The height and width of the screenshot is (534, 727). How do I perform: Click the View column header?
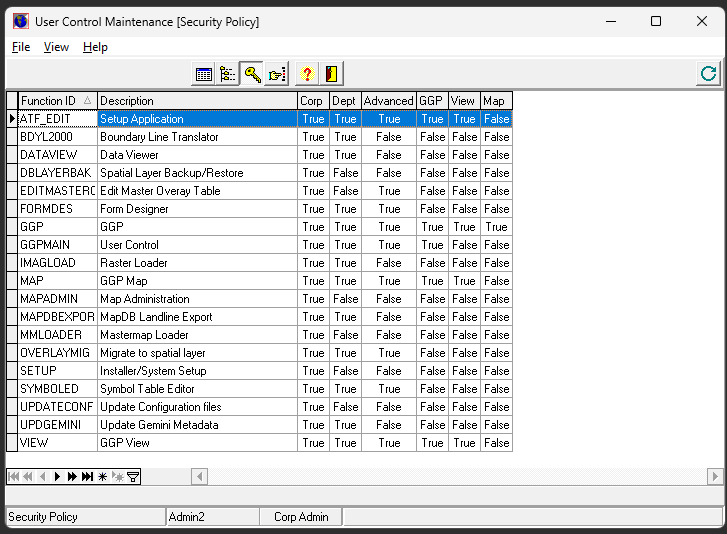[464, 101]
